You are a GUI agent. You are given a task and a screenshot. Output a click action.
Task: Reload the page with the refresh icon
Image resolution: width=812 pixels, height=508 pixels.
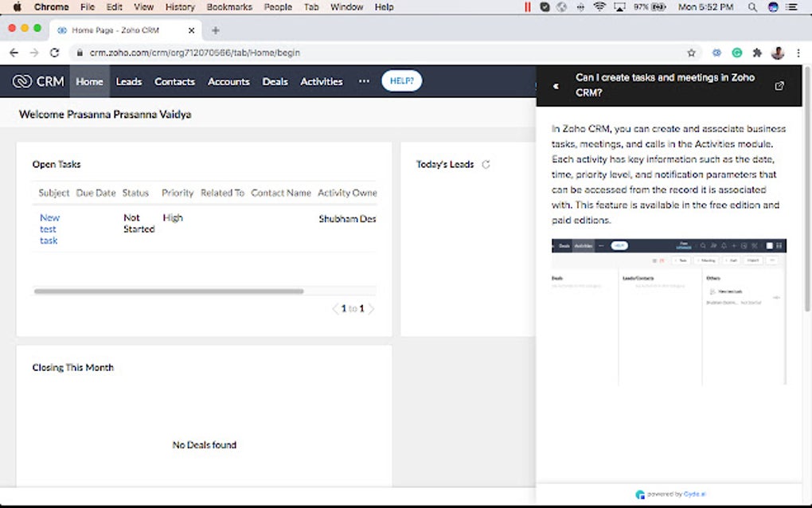pos(54,52)
